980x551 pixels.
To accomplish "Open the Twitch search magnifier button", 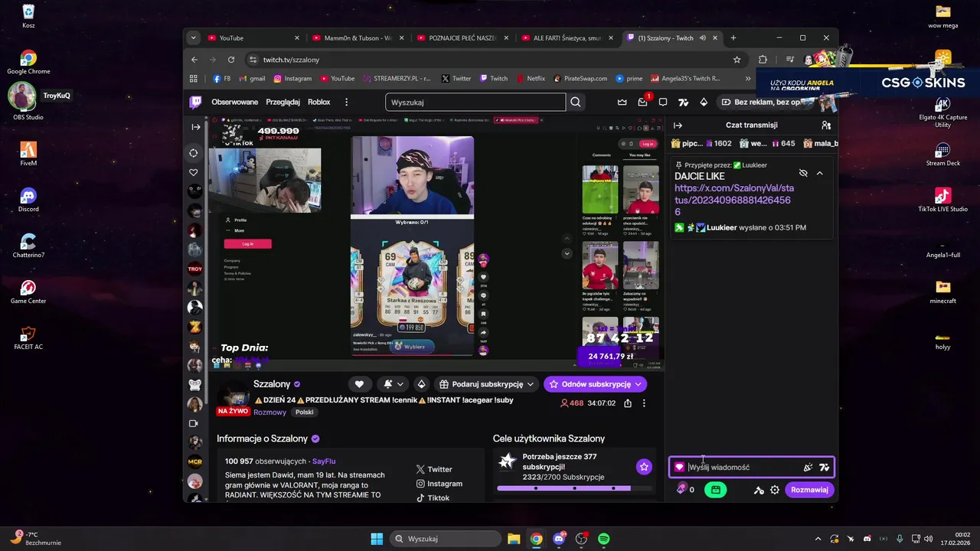I will [x=576, y=102].
